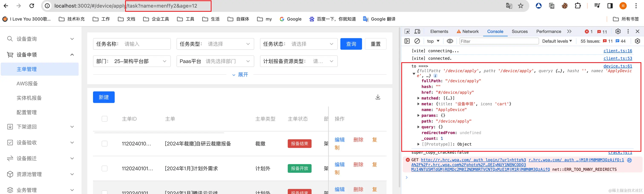Click the console Filter input
The image size is (644, 194).
click(499, 41)
